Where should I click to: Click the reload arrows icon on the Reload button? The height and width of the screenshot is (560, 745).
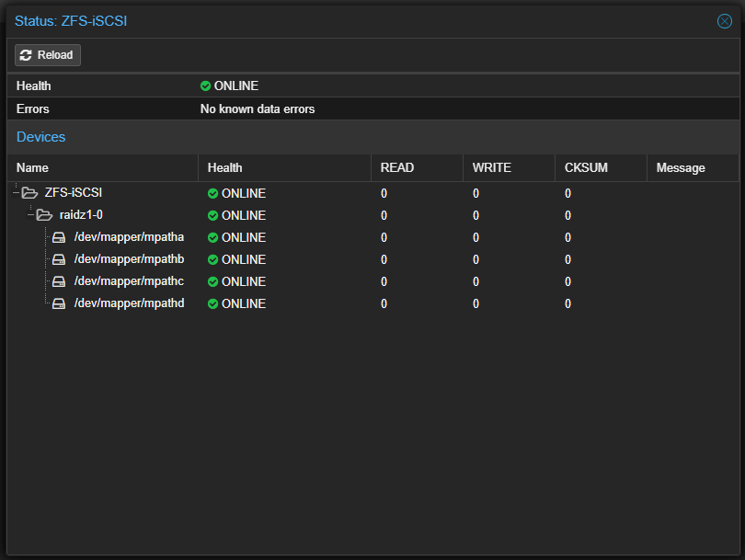pyautogui.click(x=28, y=54)
